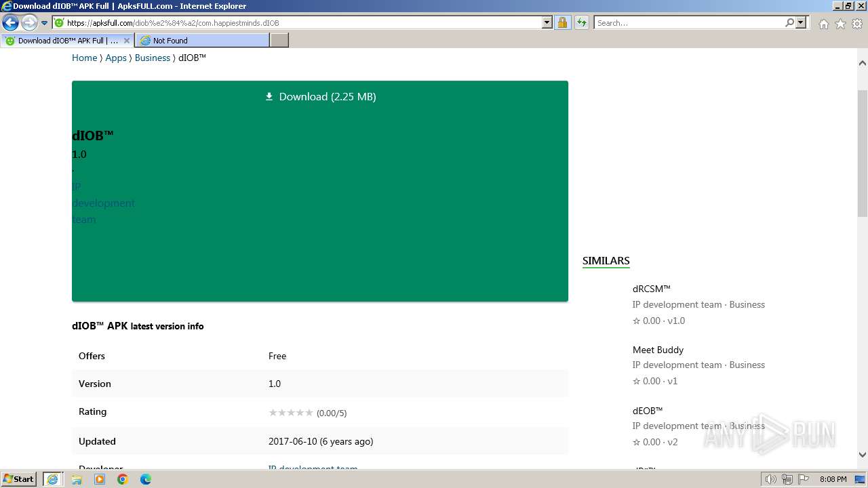Click the Search box field

689,23
